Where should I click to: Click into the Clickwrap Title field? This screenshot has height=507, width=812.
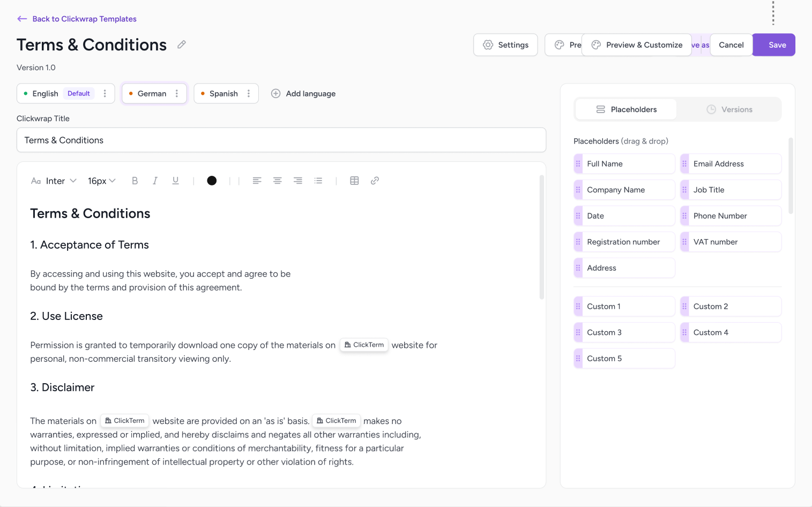click(281, 140)
